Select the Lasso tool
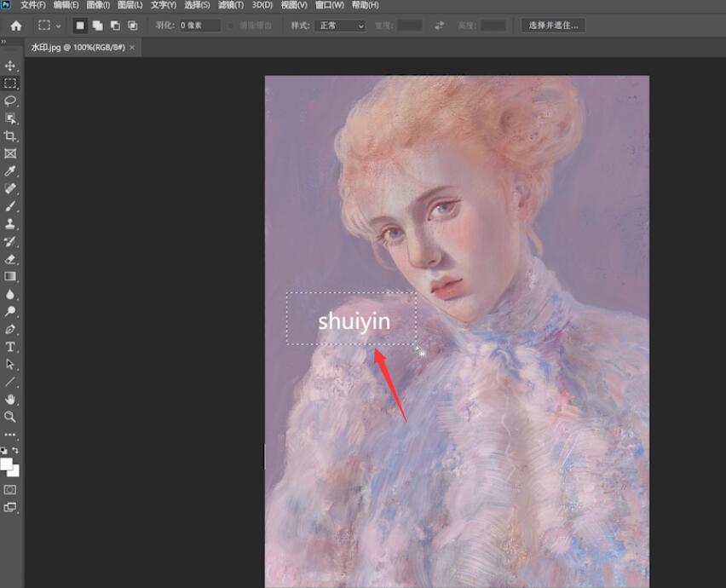Screen dimensions: 726x588 [9, 101]
